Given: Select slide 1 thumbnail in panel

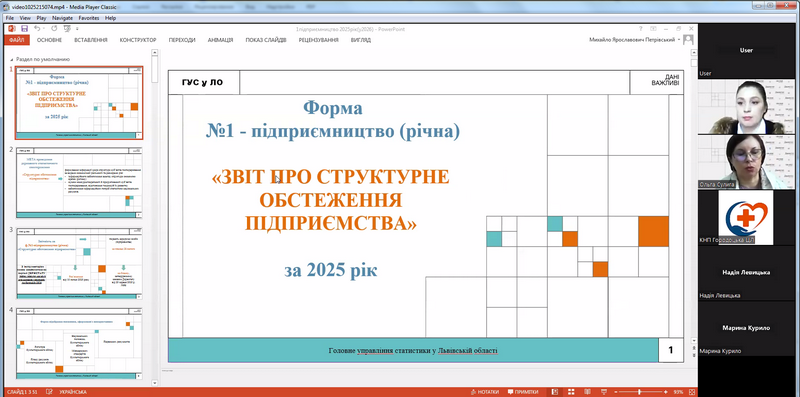Looking at the screenshot, I should (80, 103).
